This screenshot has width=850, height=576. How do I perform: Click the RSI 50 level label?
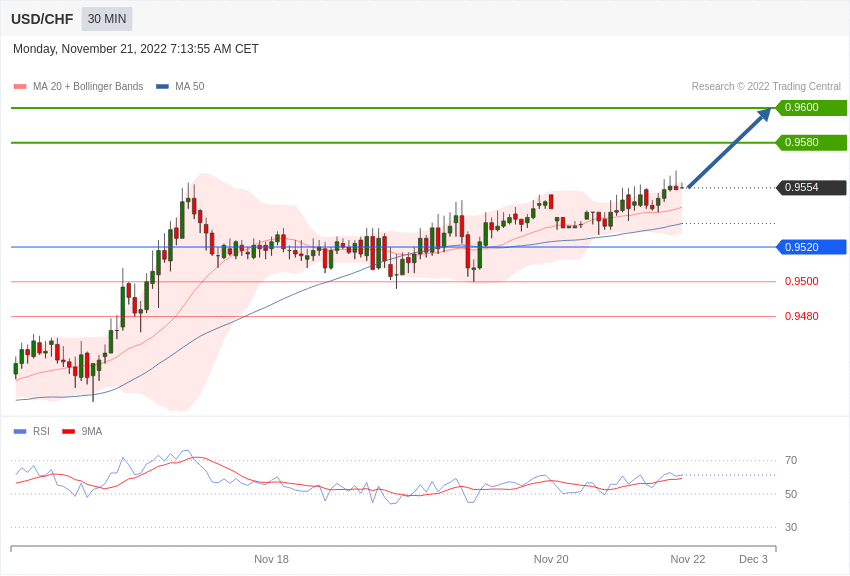(x=791, y=494)
